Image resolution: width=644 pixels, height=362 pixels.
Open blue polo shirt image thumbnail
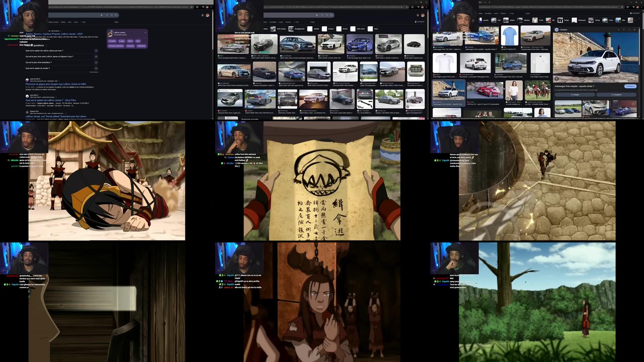pos(509,36)
